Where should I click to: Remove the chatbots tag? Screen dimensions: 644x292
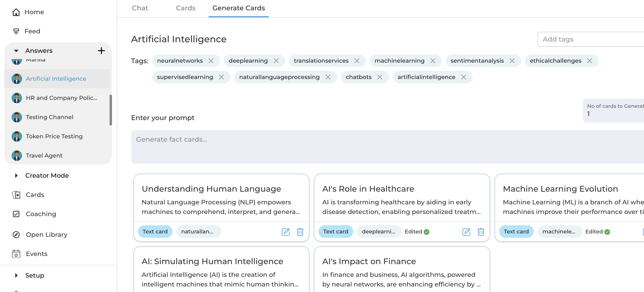coord(380,77)
